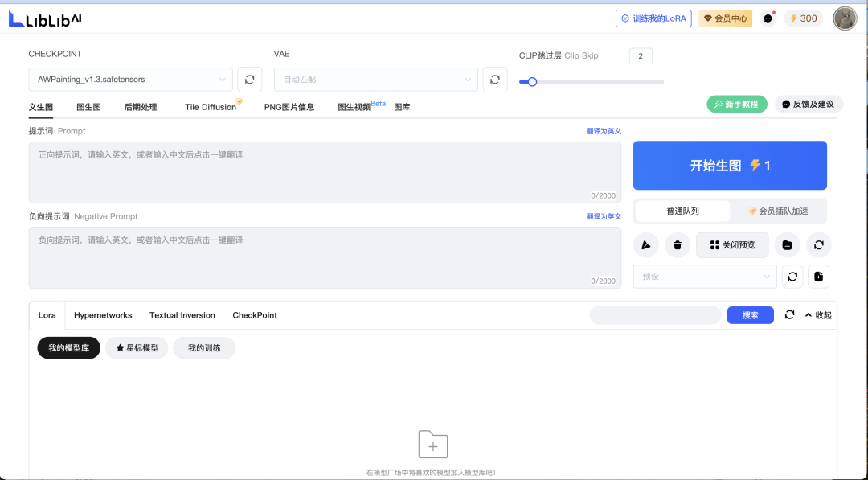The image size is (868, 480).
Task: Open the chat messages notification icon
Action: 768,18
